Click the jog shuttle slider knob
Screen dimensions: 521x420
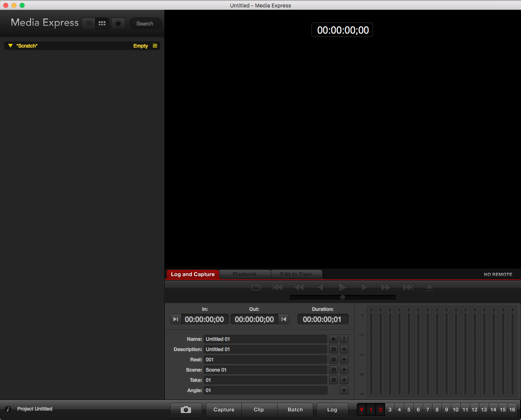(x=343, y=297)
